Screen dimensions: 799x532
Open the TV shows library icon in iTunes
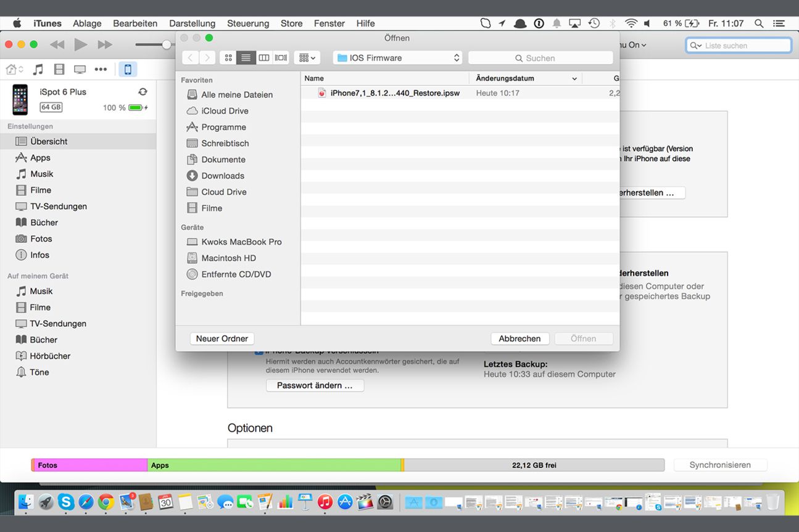pyautogui.click(x=80, y=69)
